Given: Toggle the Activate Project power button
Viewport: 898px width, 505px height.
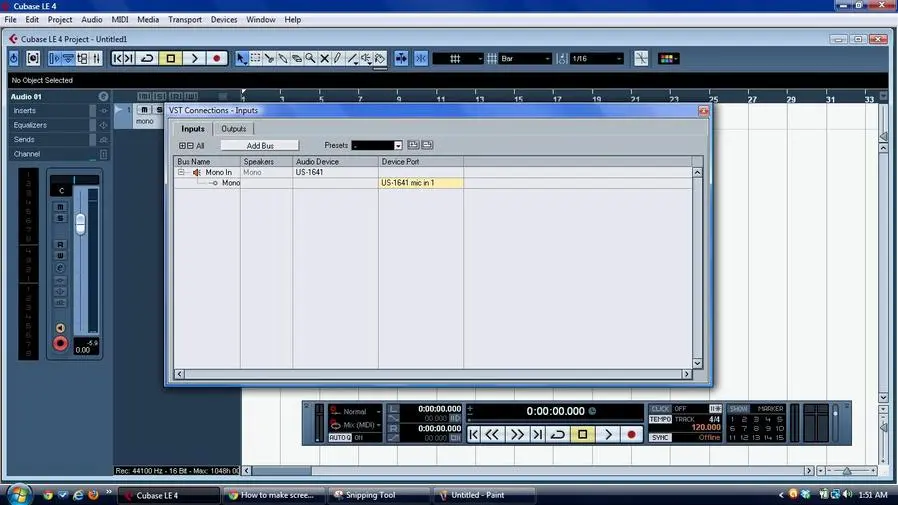Looking at the screenshot, I should tap(14, 58).
